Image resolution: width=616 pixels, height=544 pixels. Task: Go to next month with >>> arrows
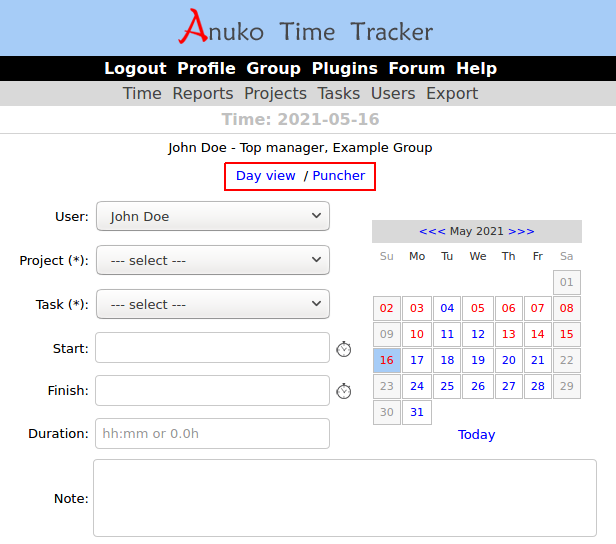pos(521,231)
